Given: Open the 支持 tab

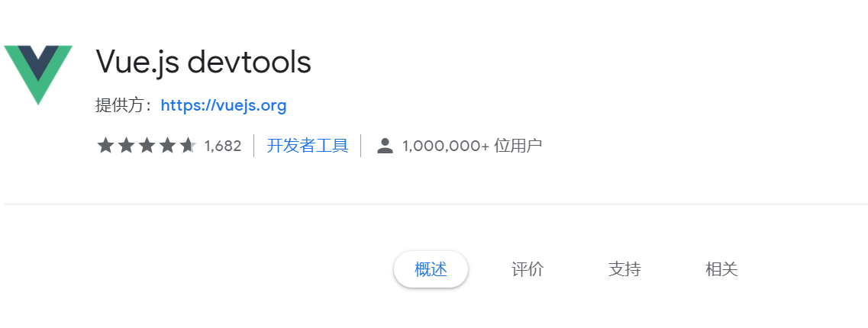Looking at the screenshot, I should 624,269.
